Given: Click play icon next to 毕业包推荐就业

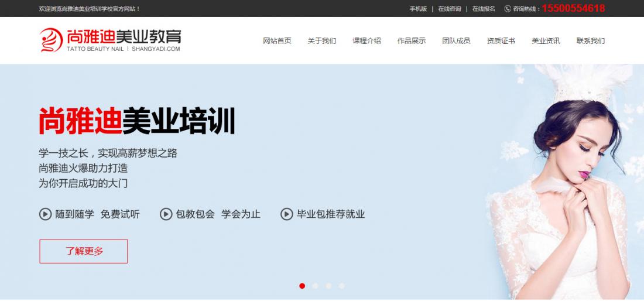Looking at the screenshot, I should coord(287,214).
